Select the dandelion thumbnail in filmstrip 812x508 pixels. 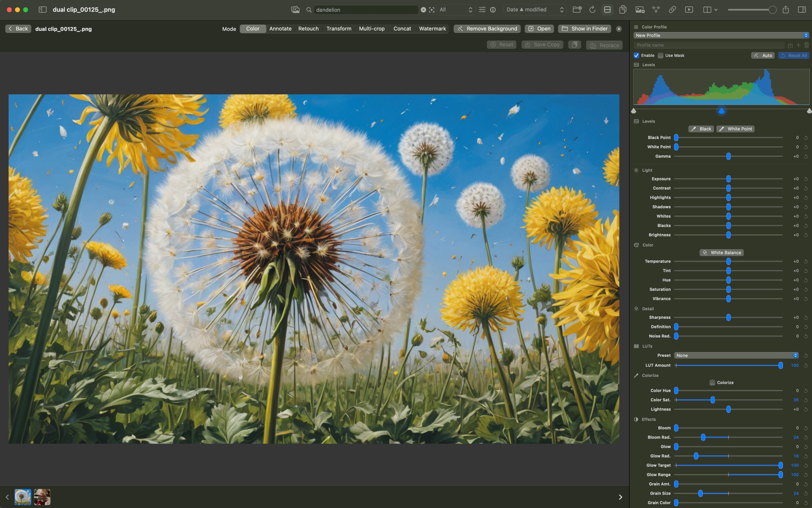pos(23,497)
